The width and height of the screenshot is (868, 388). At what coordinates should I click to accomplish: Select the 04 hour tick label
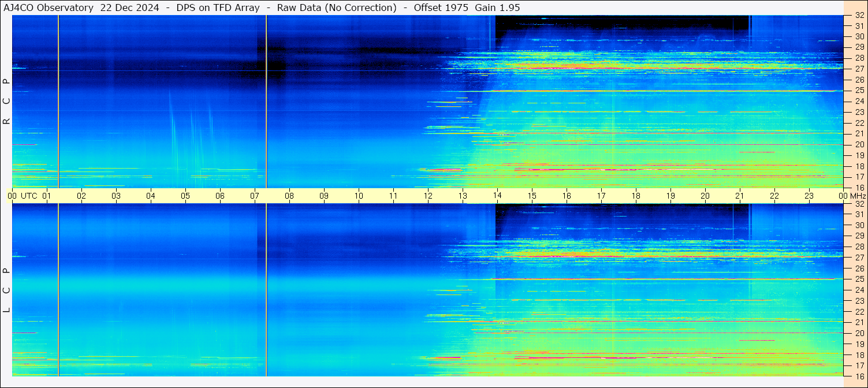pos(151,196)
